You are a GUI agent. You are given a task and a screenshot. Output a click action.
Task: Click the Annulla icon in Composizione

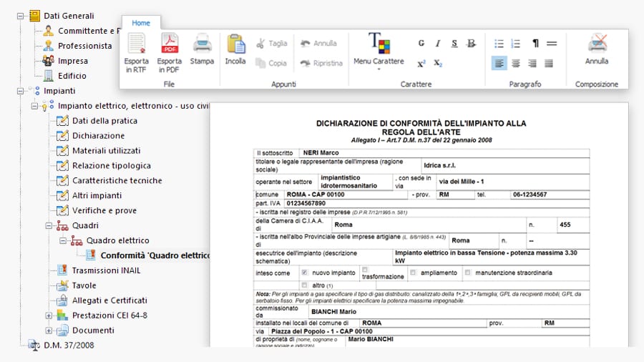[597, 44]
